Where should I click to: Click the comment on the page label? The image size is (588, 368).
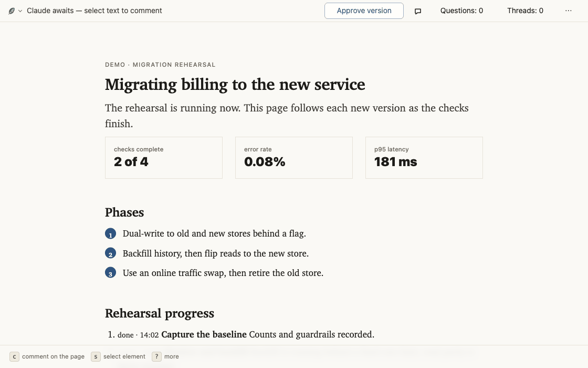(x=53, y=357)
